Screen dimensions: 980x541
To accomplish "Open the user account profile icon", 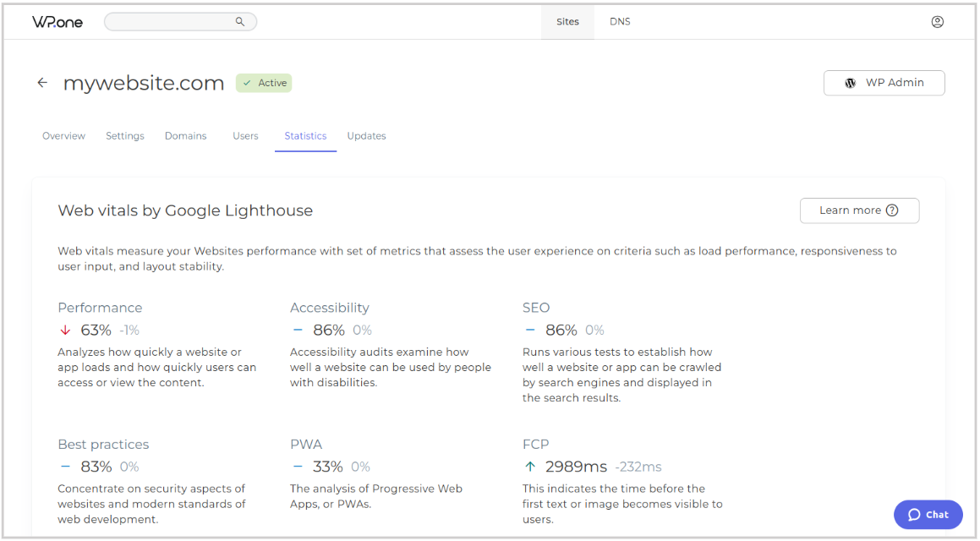I will coord(938,22).
